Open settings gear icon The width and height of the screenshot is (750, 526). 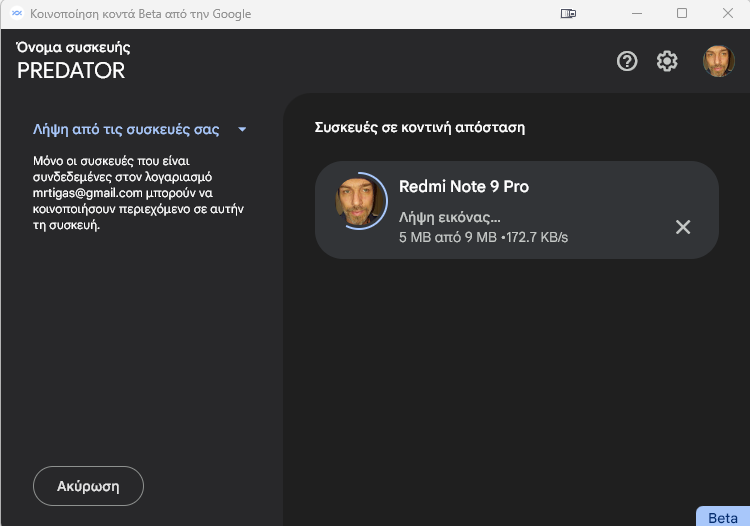(x=667, y=61)
